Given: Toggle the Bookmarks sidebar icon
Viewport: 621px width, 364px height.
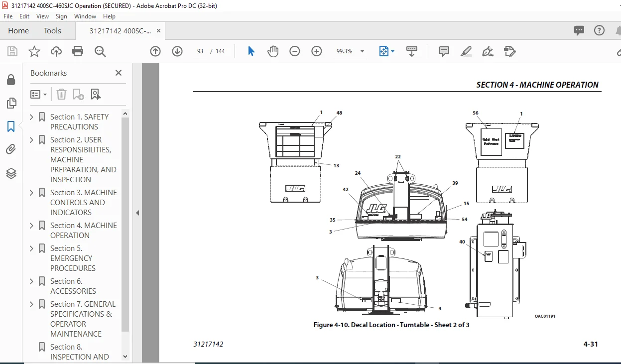Looking at the screenshot, I should pyautogui.click(x=11, y=126).
